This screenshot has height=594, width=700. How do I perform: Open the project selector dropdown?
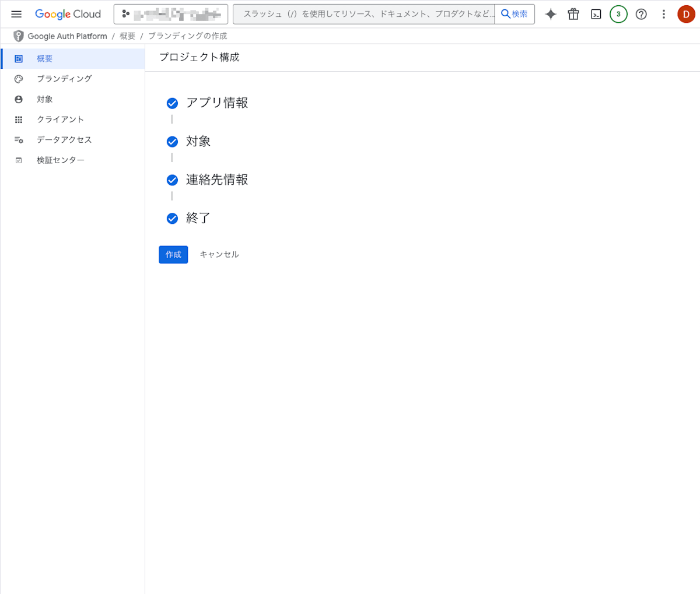click(x=171, y=14)
